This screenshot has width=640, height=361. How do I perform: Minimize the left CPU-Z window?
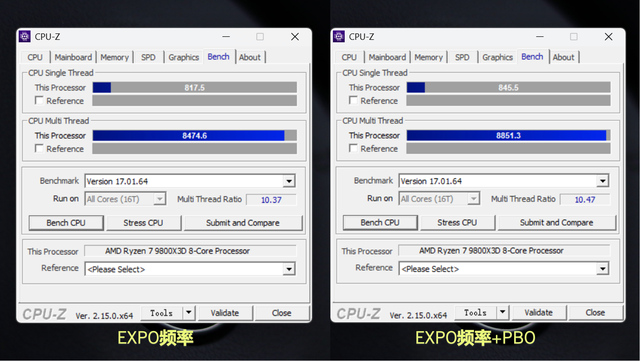pos(226,37)
